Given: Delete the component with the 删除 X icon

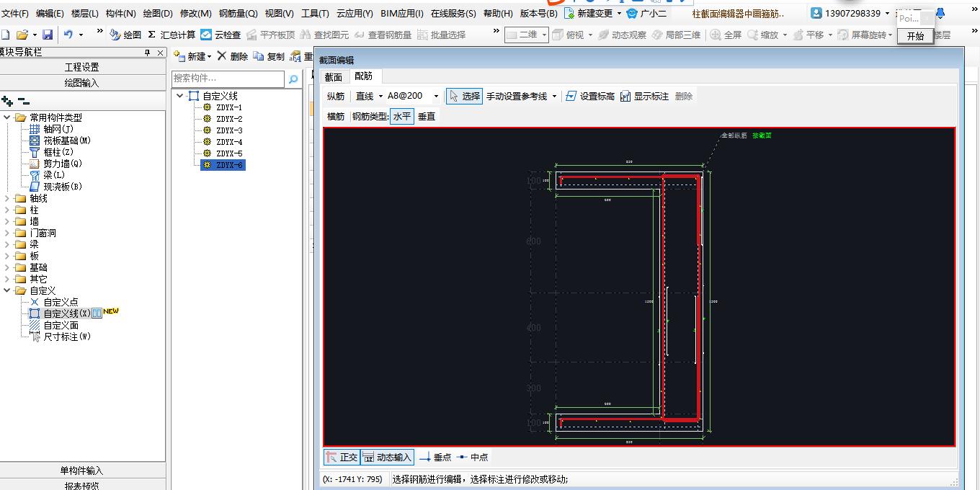Looking at the screenshot, I should (232, 56).
